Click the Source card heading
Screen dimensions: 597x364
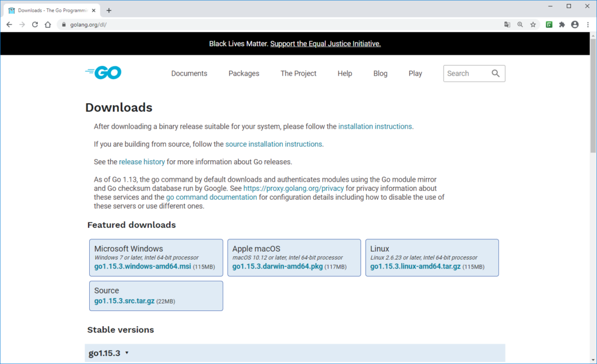click(x=107, y=291)
